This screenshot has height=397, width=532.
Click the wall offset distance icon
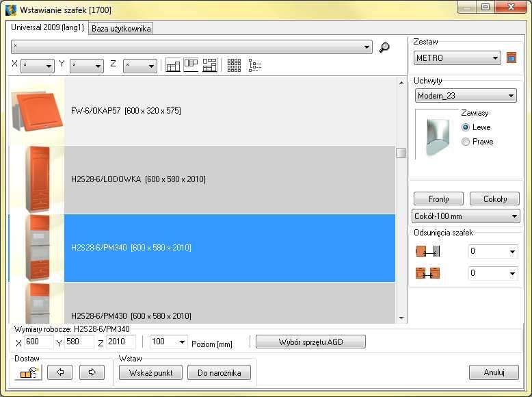tap(428, 252)
